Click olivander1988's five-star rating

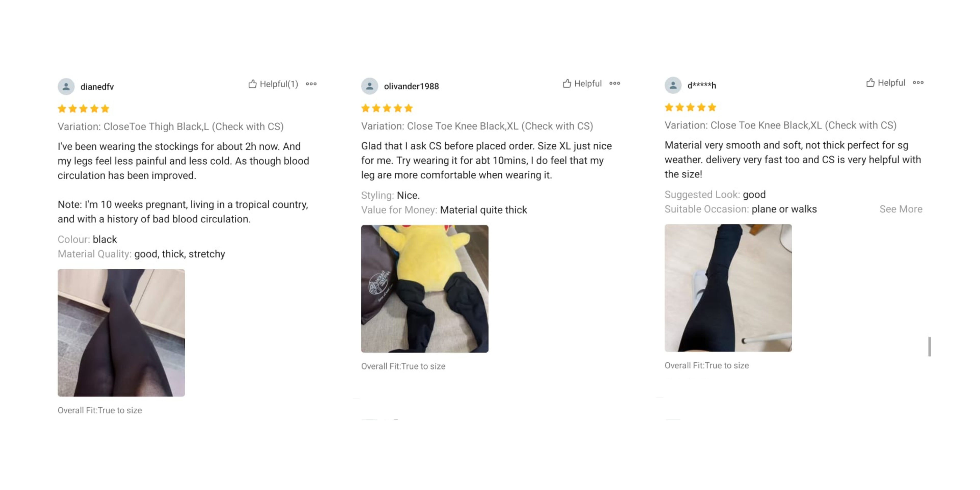387,108
